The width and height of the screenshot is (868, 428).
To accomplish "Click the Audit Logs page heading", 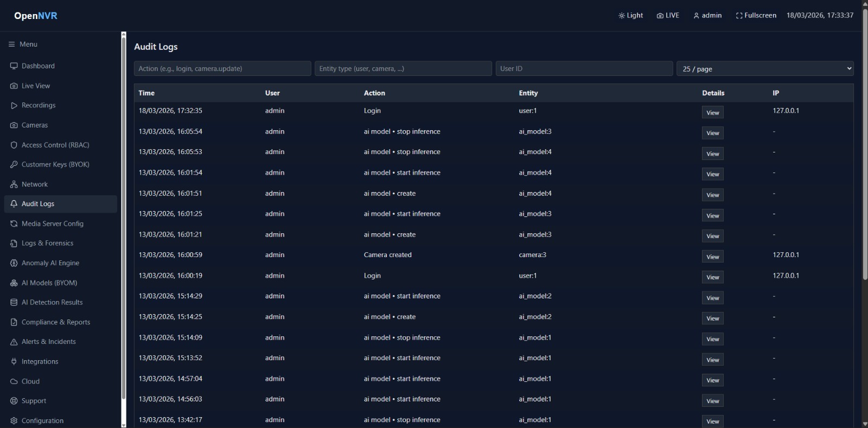I will click(156, 47).
